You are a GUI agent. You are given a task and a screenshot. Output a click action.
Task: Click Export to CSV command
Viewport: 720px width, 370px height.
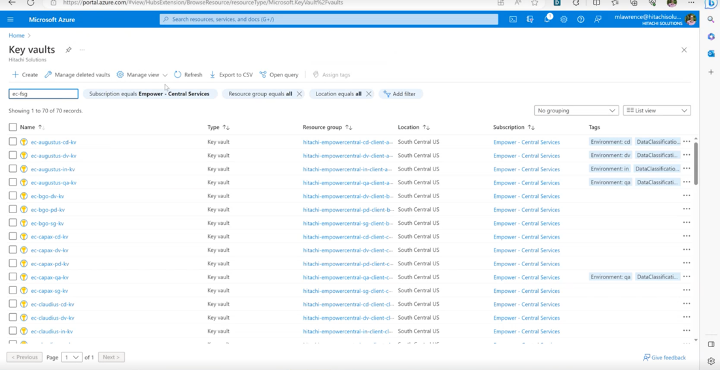pos(231,74)
